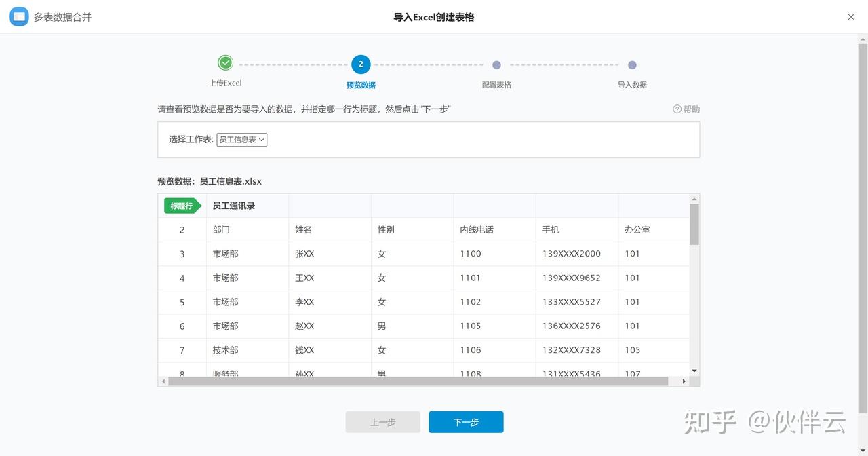Click the 部门 cell

tap(248, 230)
